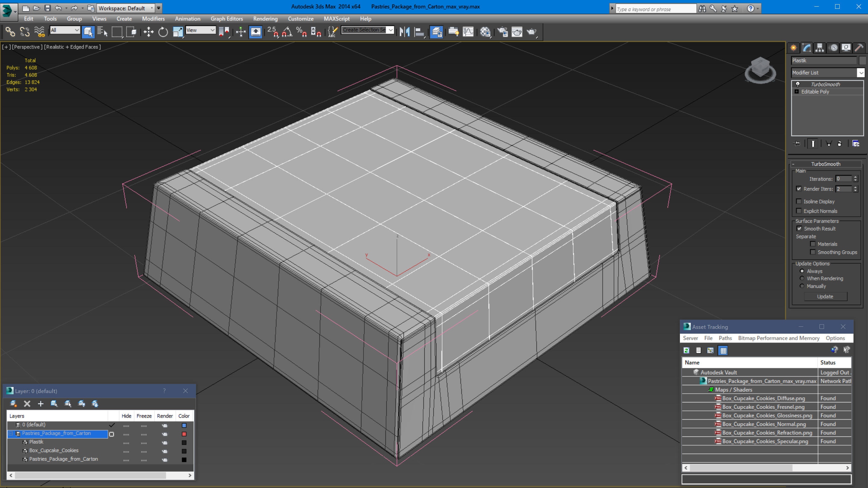The height and width of the screenshot is (488, 868).
Task: Open Select by Name dialog
Action: coord(102,32)
